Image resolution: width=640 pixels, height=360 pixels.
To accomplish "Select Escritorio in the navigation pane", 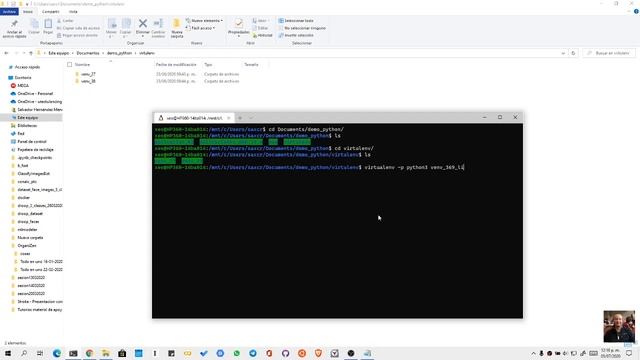I will pos(23,78).
